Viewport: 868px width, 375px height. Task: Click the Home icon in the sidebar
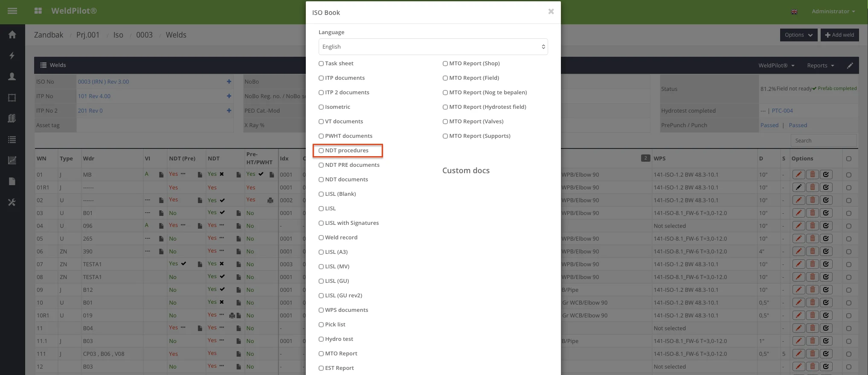pos(12,35)
